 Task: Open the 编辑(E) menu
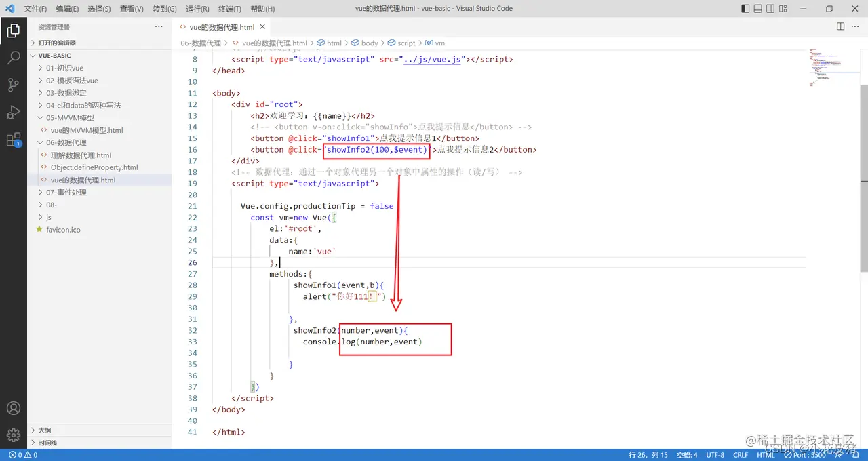67,9
